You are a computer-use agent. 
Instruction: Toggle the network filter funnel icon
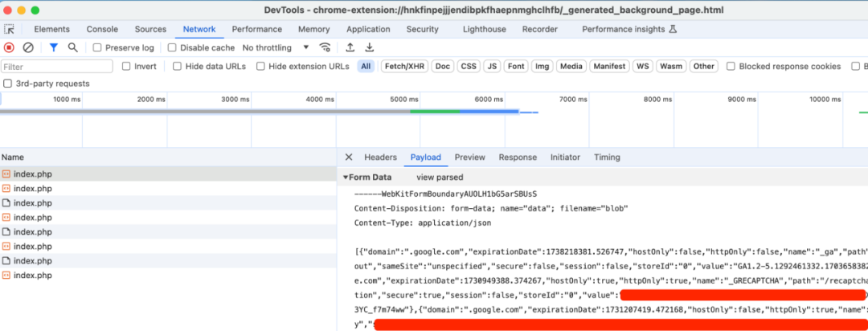(53, 47)
